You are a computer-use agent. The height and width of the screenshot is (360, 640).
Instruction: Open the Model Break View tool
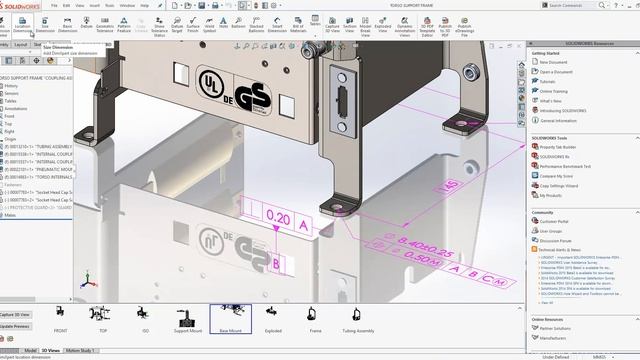(x=365, y=27)
